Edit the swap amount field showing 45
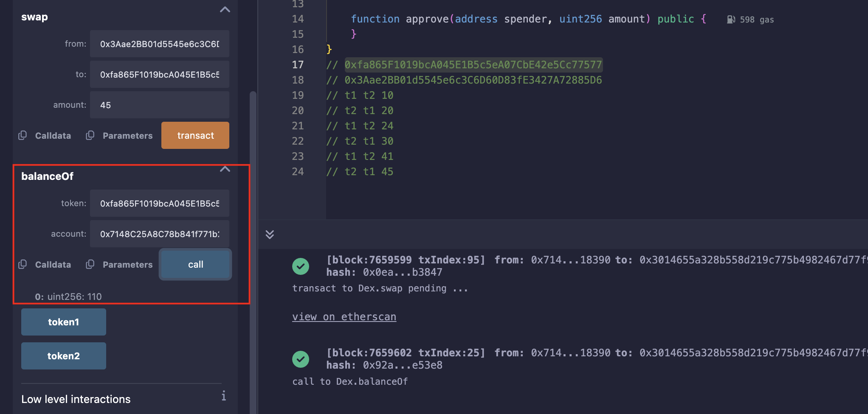 (x=160, y=105)
